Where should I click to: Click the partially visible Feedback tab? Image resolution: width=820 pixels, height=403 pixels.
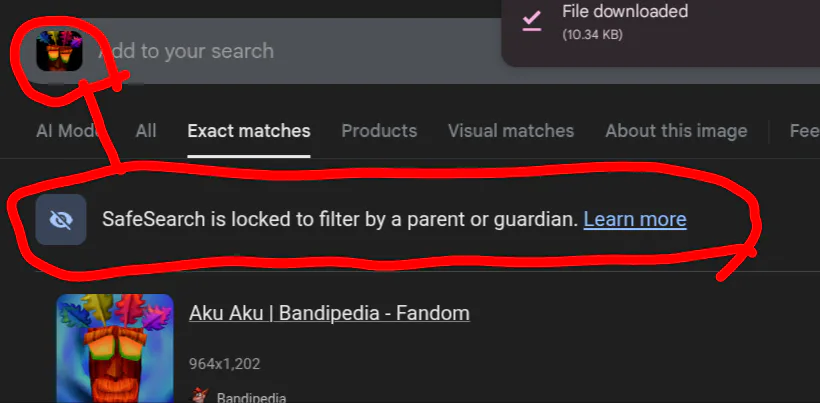point(804,131)
